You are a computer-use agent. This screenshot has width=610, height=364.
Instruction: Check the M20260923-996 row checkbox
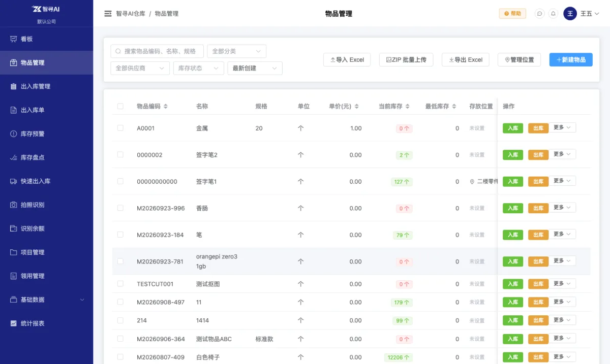coord(120,208)
